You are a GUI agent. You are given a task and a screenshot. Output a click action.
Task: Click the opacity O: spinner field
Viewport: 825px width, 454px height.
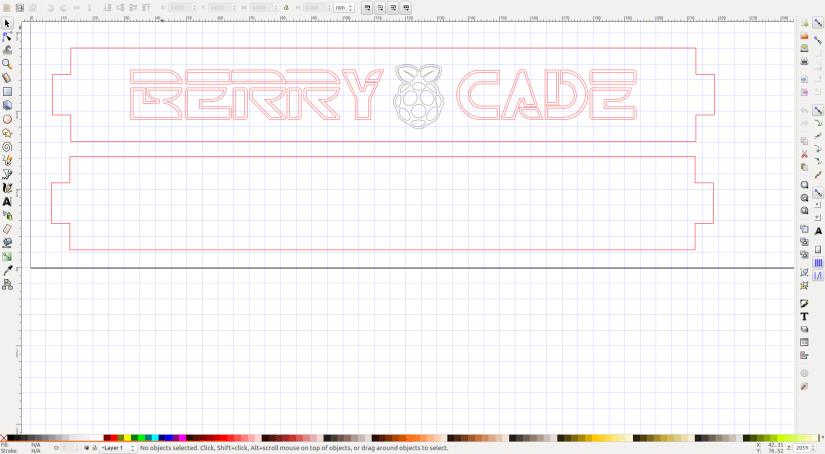(x=71, y=448)
